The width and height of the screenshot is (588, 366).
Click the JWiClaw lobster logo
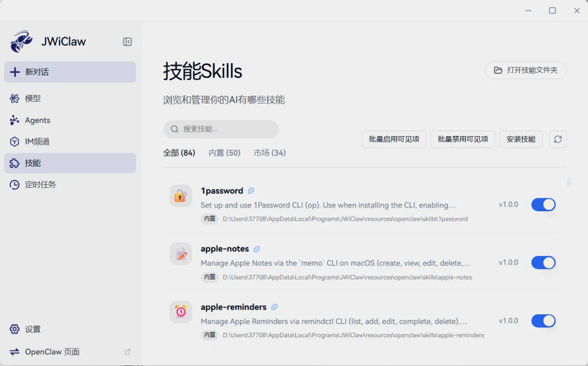coord(21,42)
